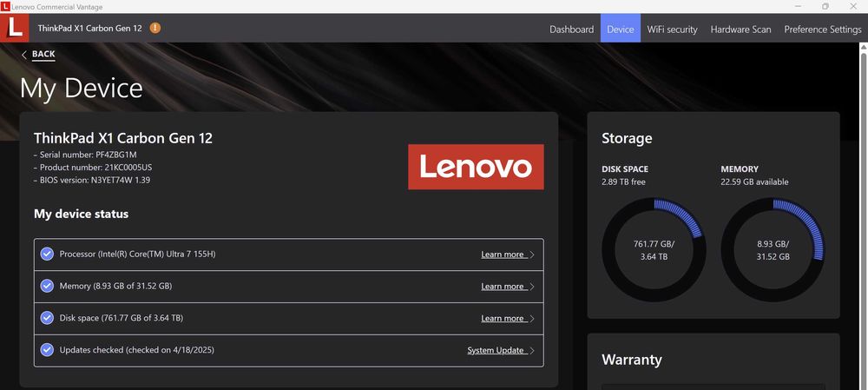
Task: Open the WiFi security tab
Action: tap(672, 30)
